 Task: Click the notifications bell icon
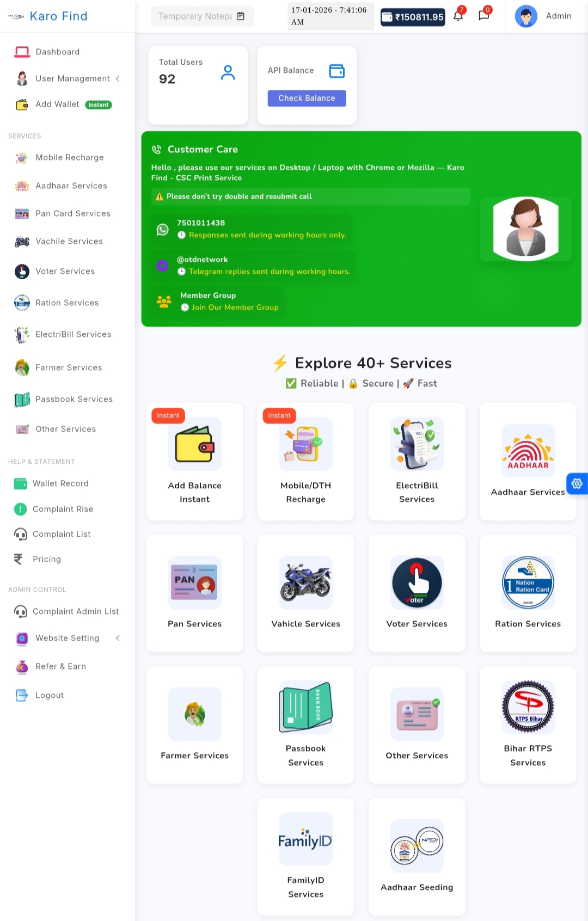click(458, 16)
